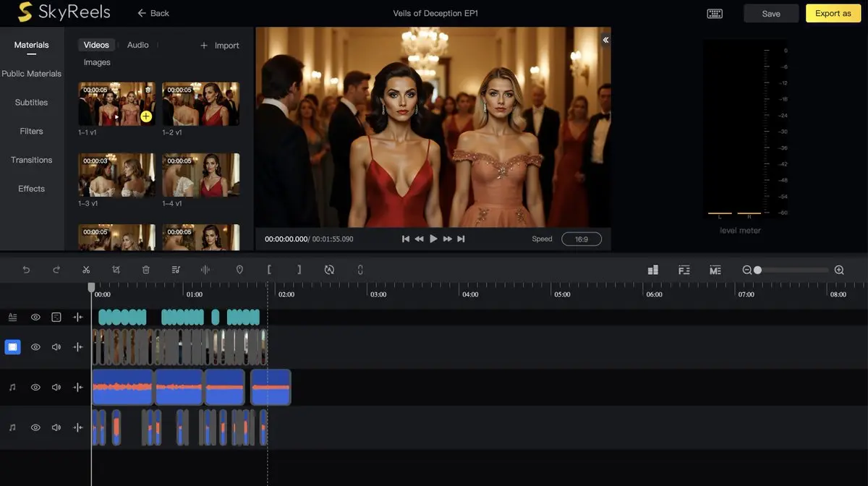This screenshot has width=868, height=486.
Task: Open the Transitions section in sidebar
Action: [31, 160]
